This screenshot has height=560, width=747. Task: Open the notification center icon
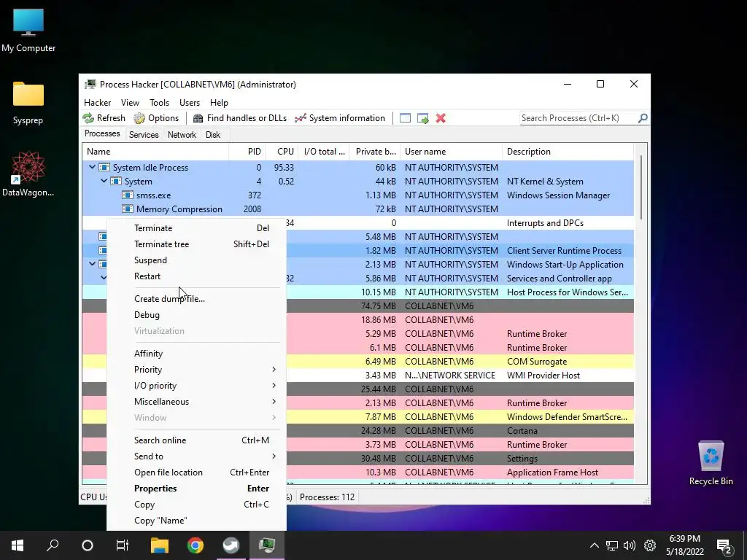(x=724, y=546)
